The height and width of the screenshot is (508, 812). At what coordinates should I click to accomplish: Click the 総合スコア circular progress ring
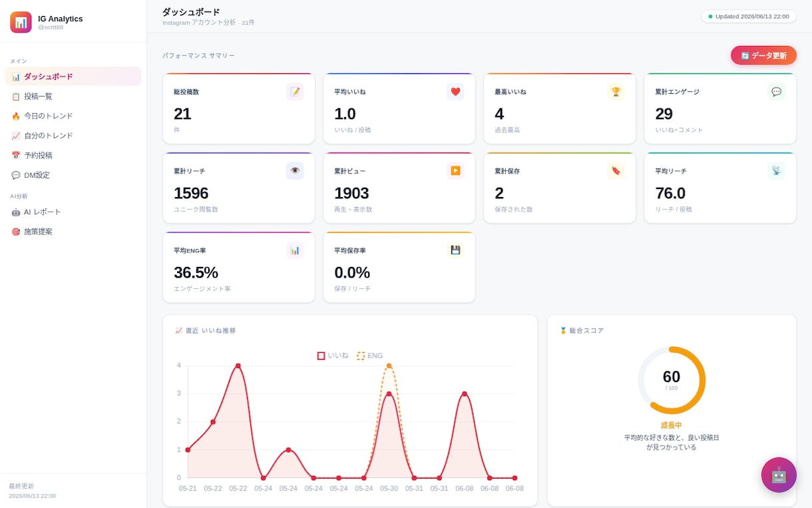(x=672, y=380)
